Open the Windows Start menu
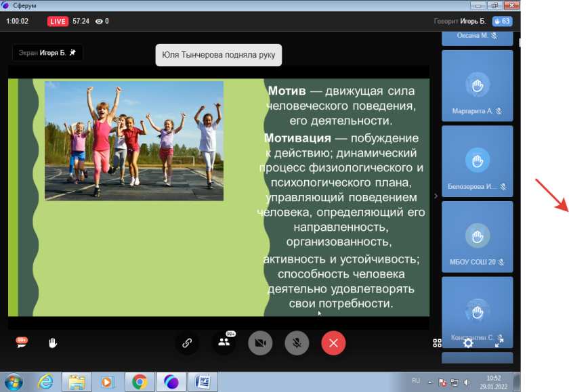 point(14,382)
